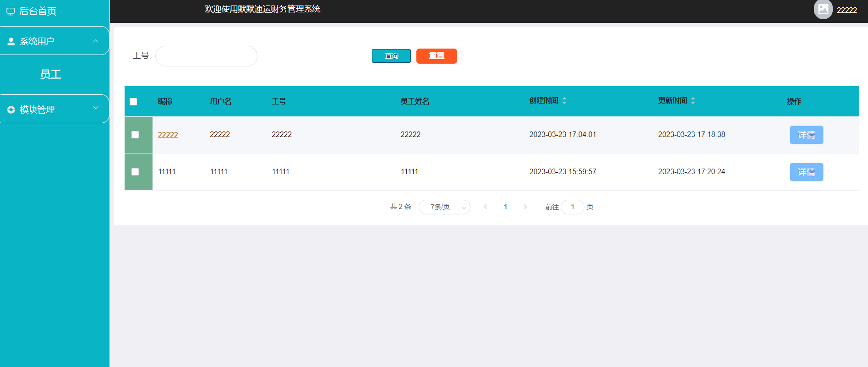Click the 22222 username in top bar
Screen dimensions: 868x367
846,10
